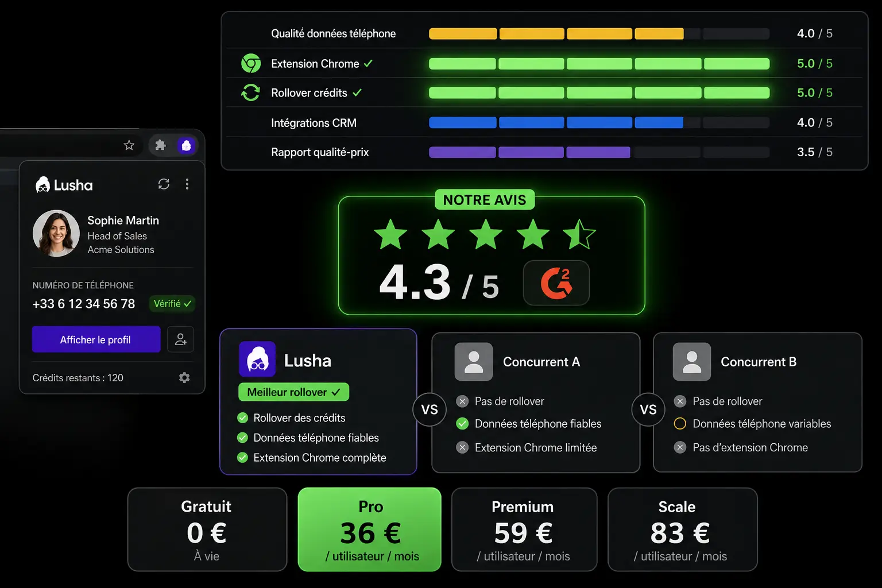Screen dimensions: 882x588
Task: Open settings gear beside Crédits restants
Action: tap(184, 378)
